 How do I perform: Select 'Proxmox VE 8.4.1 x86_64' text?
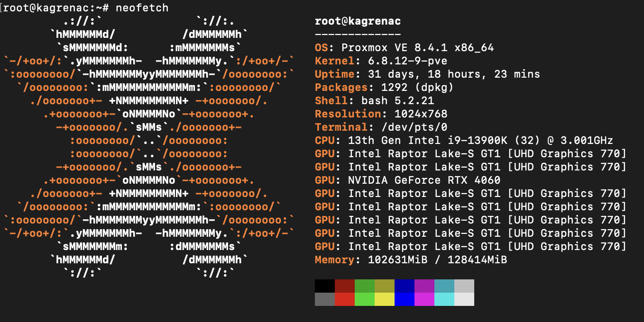click(418, 48)
